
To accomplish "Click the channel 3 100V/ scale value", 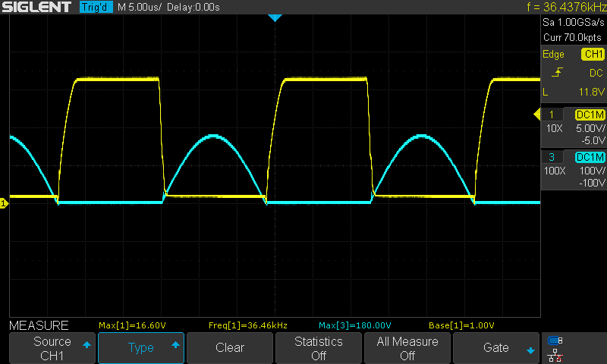I will (x=592, y=171).
